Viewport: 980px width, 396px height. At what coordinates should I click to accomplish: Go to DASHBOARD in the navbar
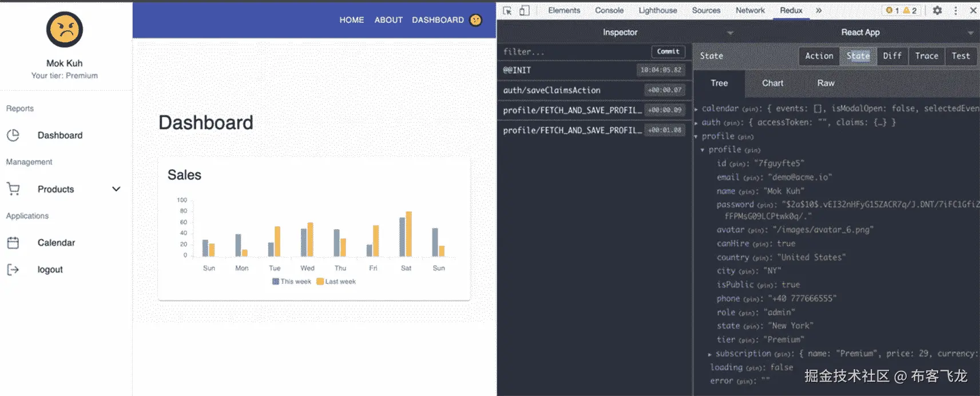(x=438, y=20)
